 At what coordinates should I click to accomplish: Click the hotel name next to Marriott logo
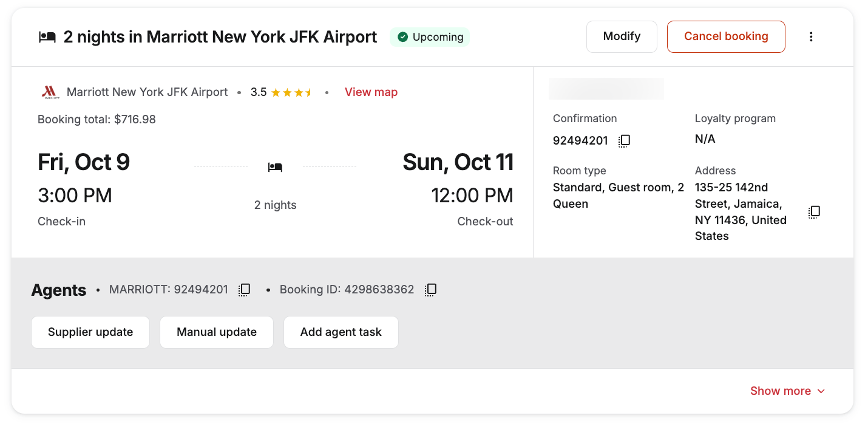147,92
